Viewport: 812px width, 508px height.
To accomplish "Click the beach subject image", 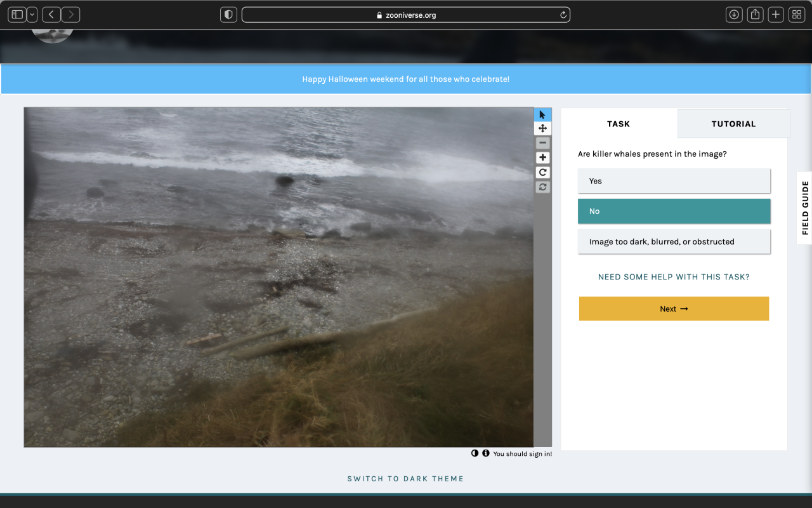I will 278,277.
